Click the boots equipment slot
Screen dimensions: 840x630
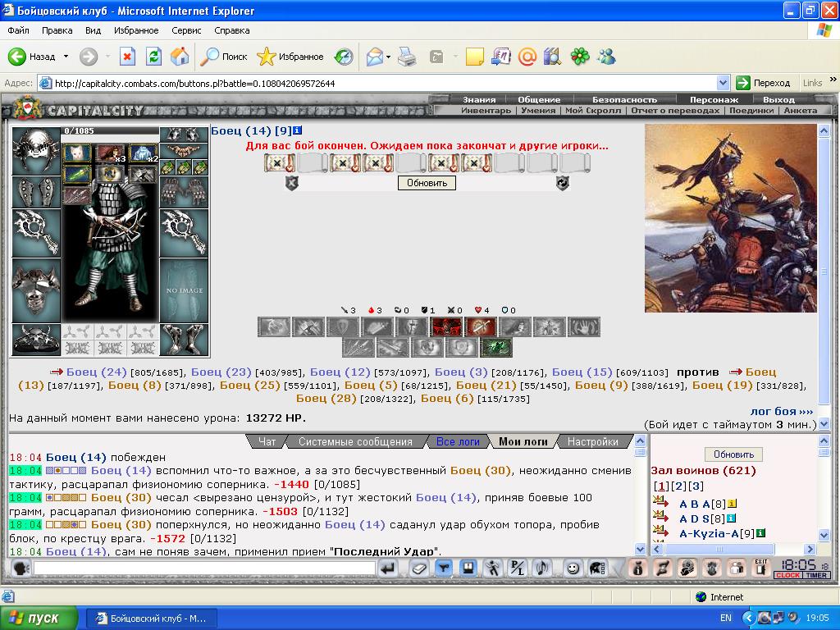[184, 340]
